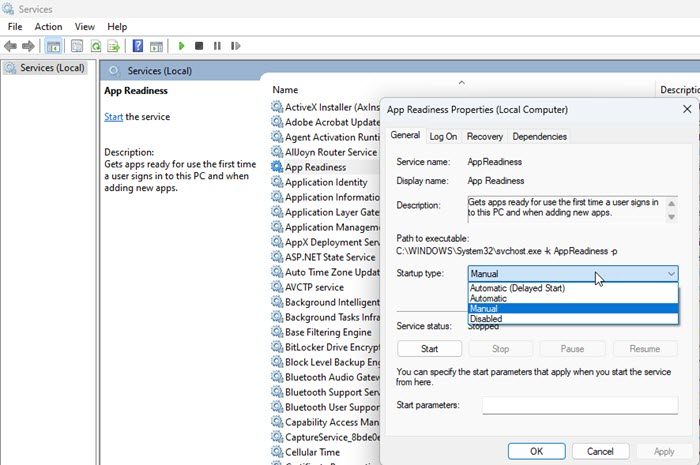Click the Description column header
The height and width of the screenshot is (465, 700).
click(x=679, y=90)
